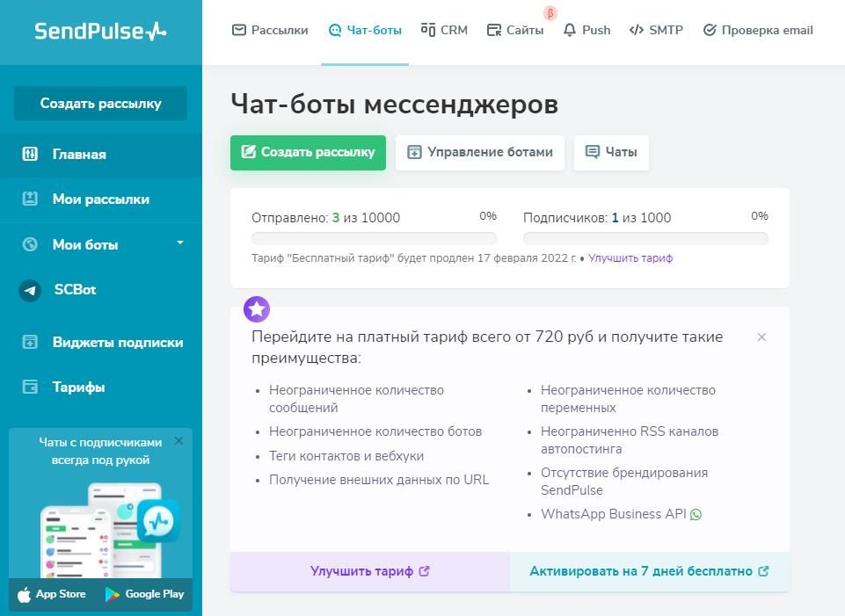Dismiss the paid tariff promo card
Viewport: 845px width, 616px height.
point(761,337)
